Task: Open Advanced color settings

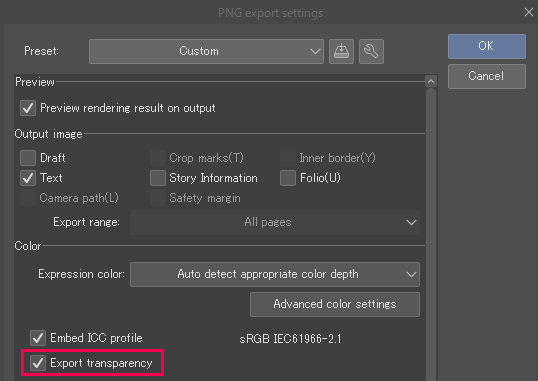Action: (x=335, y=304)
